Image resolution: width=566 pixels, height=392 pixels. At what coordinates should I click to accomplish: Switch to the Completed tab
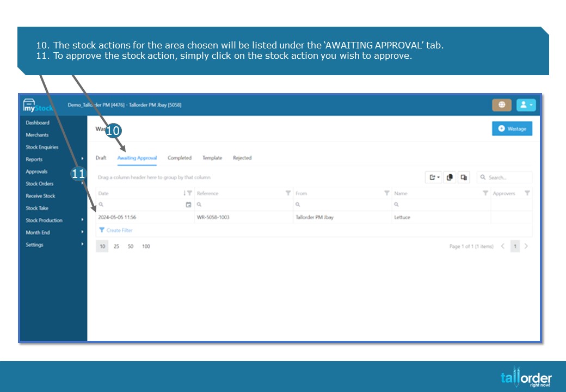point(180,158)
